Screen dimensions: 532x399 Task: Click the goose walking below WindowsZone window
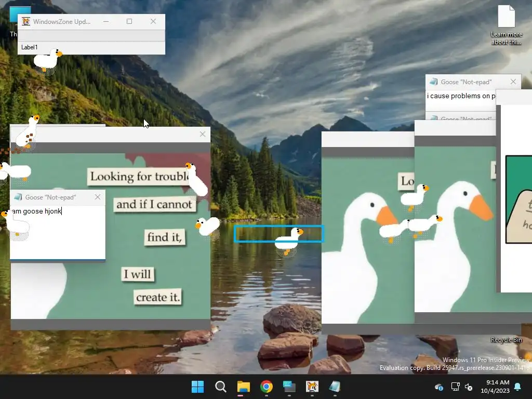coord(47,60)
